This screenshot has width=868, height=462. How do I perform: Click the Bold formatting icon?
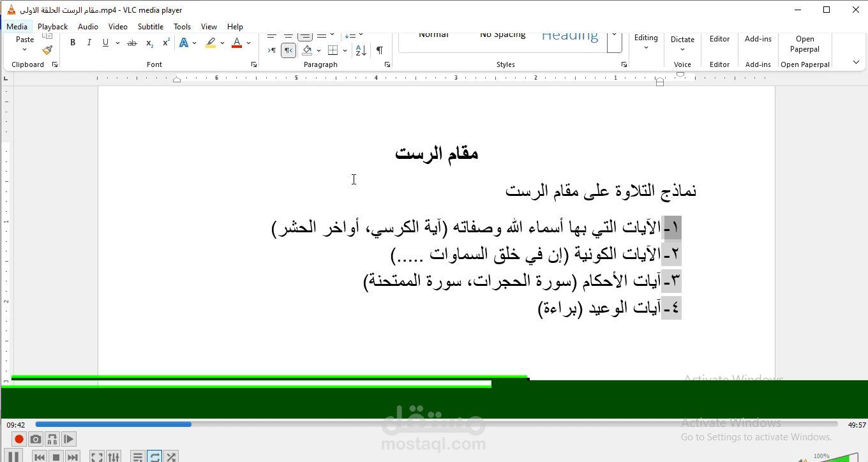(x=73, y=43)
